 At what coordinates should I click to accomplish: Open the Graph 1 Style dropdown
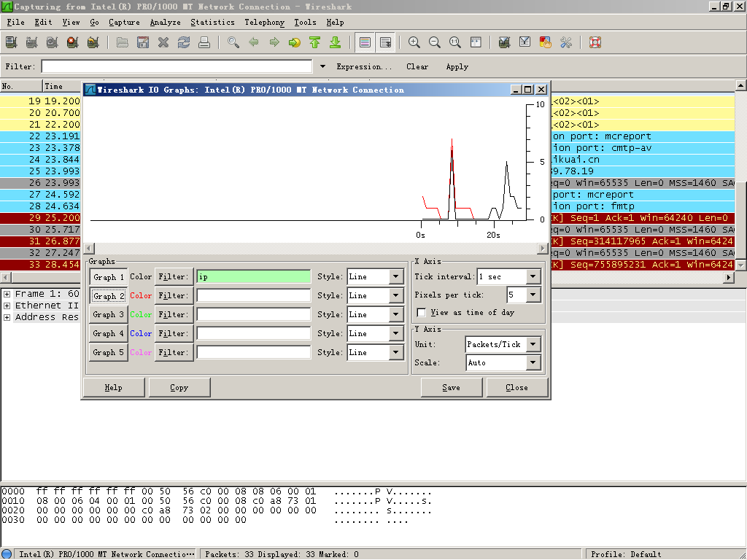[395, 276]
